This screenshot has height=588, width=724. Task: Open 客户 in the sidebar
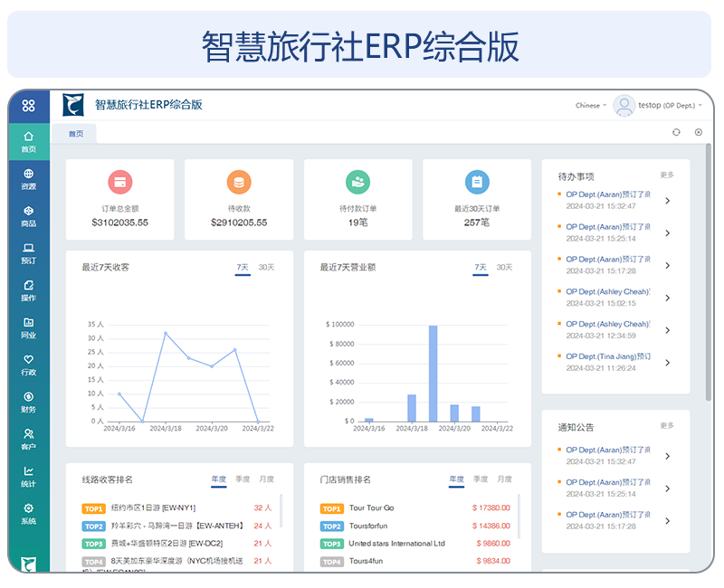tap(29, 440)
